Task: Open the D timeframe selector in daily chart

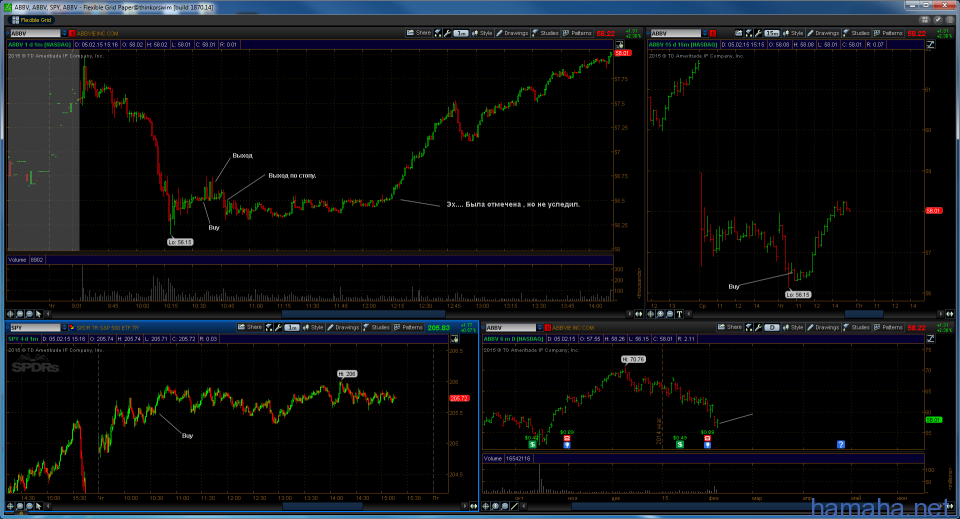Action: [x=772, y=327]
